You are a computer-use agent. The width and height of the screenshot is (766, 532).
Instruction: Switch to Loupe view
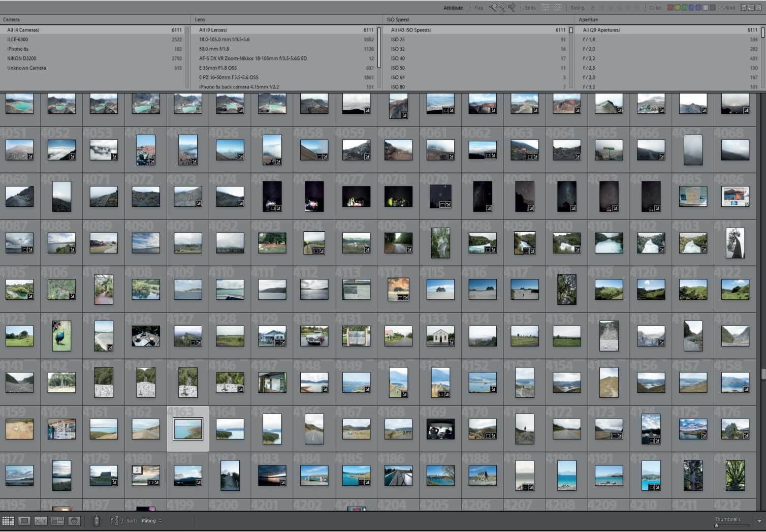point(24,521)
